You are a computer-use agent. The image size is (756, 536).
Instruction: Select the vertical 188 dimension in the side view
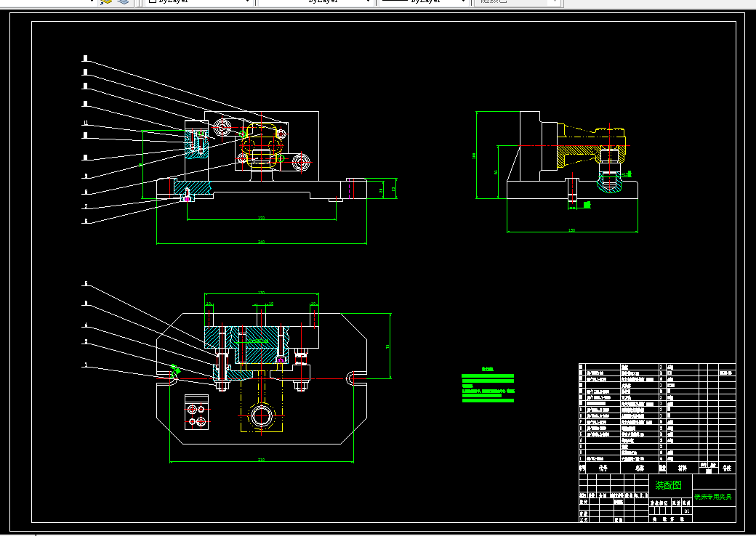474,155
